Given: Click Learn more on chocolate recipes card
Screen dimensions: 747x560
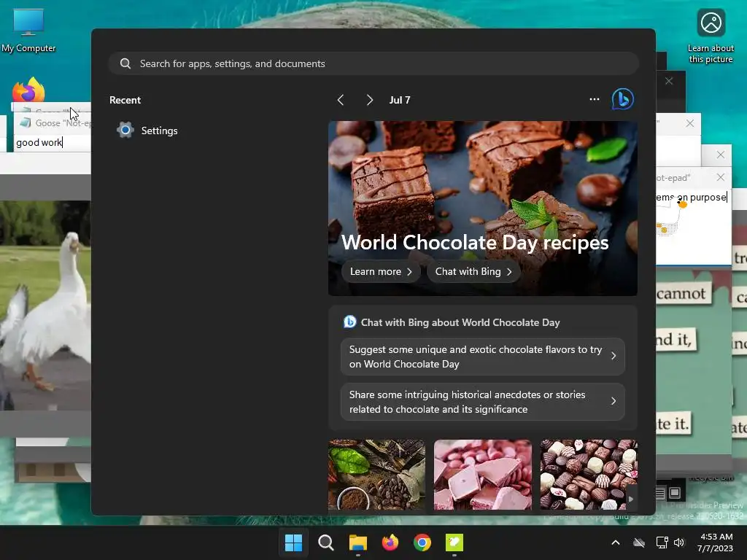Looking at the screenshot, I should coord(381,271).
